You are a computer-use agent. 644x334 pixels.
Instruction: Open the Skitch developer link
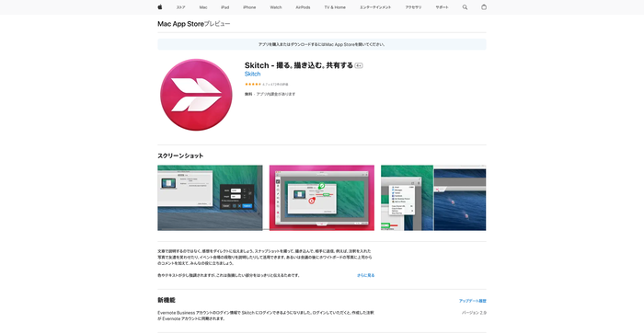[252, 74]
